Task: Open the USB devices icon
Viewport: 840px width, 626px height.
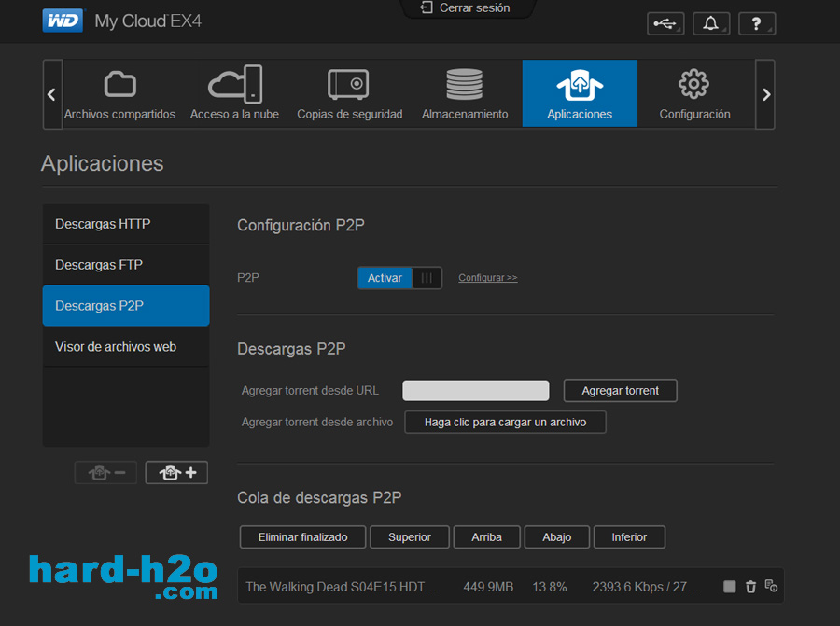Action: click(x=665, y=23)
